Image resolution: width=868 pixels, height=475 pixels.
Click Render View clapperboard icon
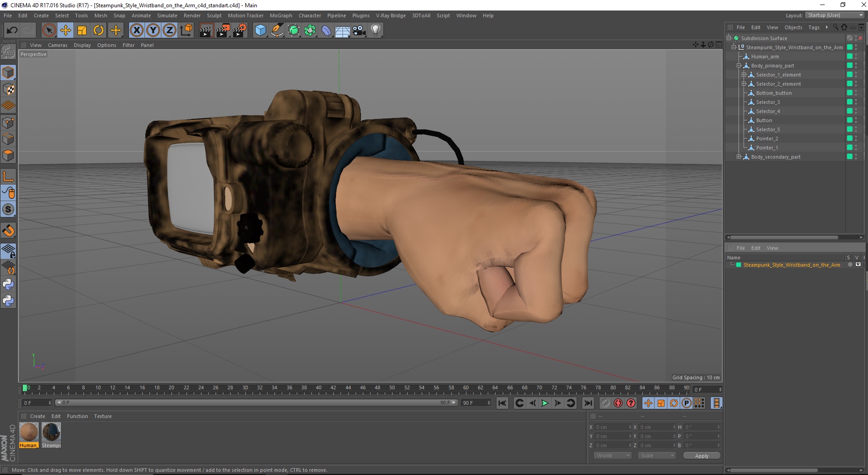tap(206, 31)
